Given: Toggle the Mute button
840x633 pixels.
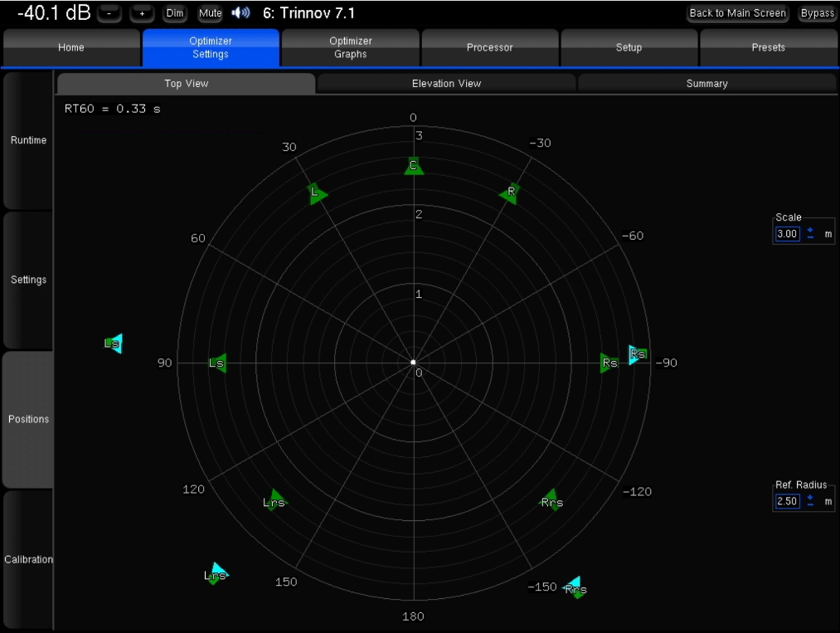Looking at the screenshot, I should point(211,13).
